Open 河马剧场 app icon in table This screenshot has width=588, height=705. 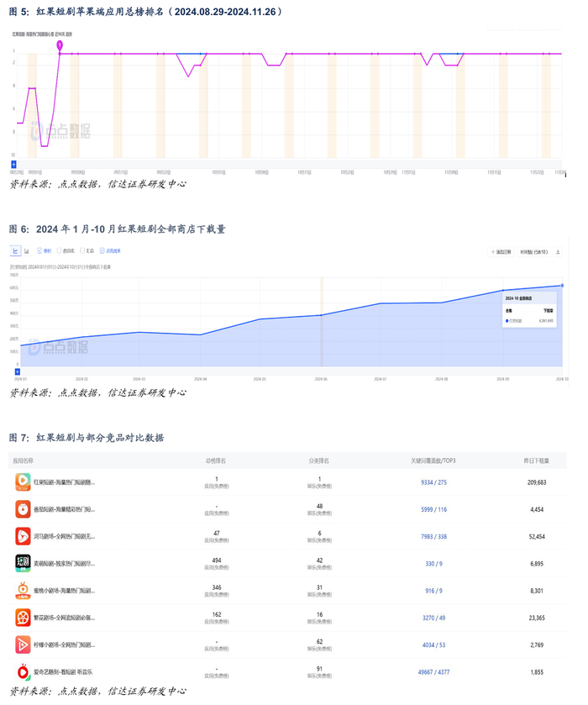pos(23,536)
